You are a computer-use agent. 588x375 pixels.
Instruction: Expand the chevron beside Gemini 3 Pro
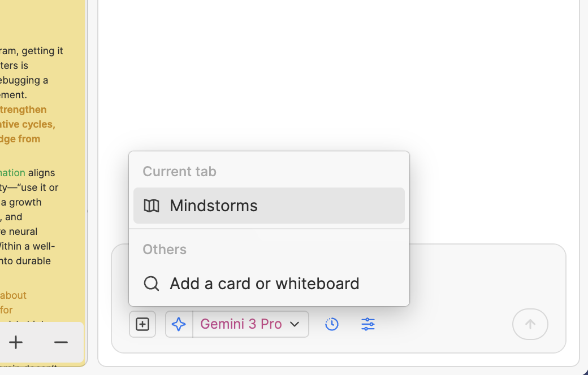295,324
